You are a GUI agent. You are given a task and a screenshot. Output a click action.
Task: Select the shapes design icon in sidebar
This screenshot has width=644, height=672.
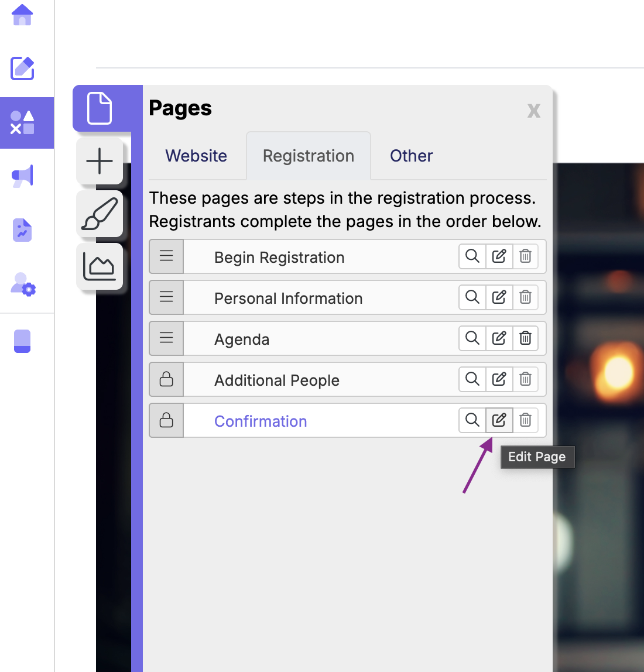(22, 122)
